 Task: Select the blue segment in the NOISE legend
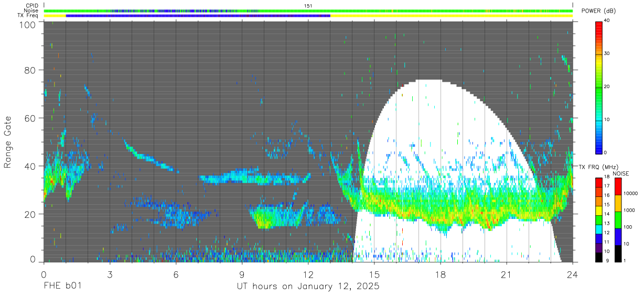click(x=618, y=236)
